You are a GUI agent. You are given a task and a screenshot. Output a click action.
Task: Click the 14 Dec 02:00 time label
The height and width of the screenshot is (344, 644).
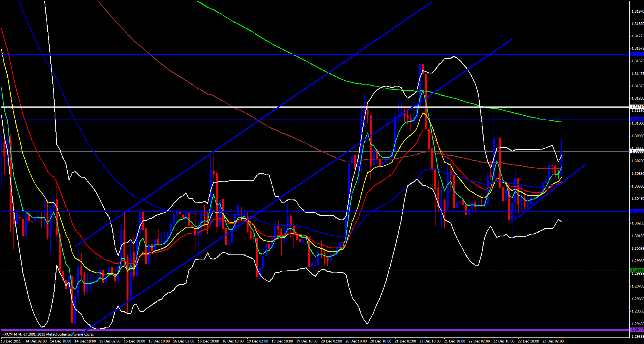[x=36, y=341]
